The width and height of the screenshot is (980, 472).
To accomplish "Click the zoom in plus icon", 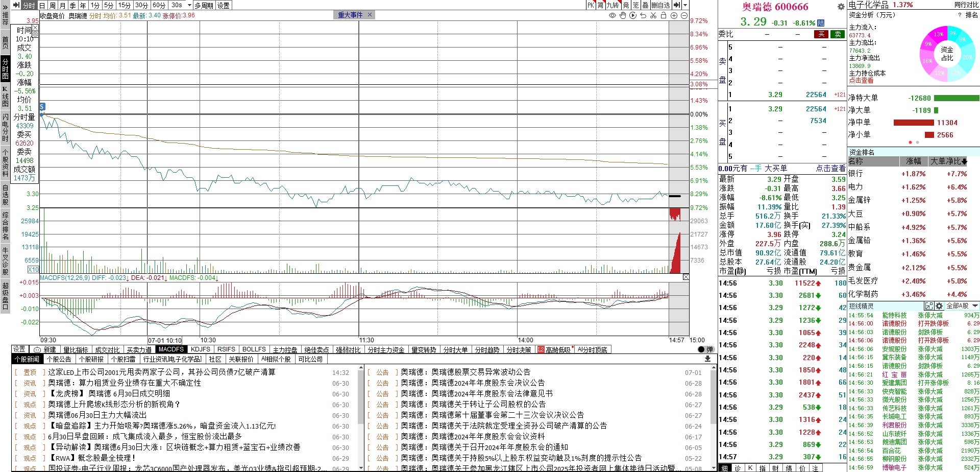I will [x=674, y=15].
